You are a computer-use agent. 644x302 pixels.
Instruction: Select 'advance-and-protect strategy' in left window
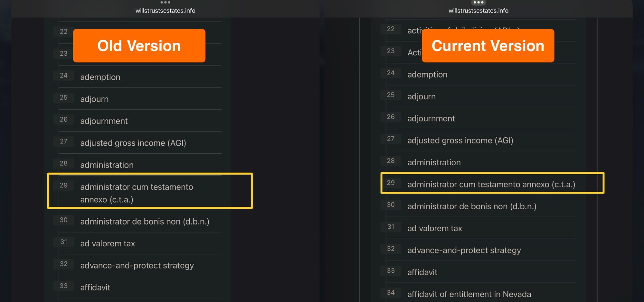click(x=137, y=266)
